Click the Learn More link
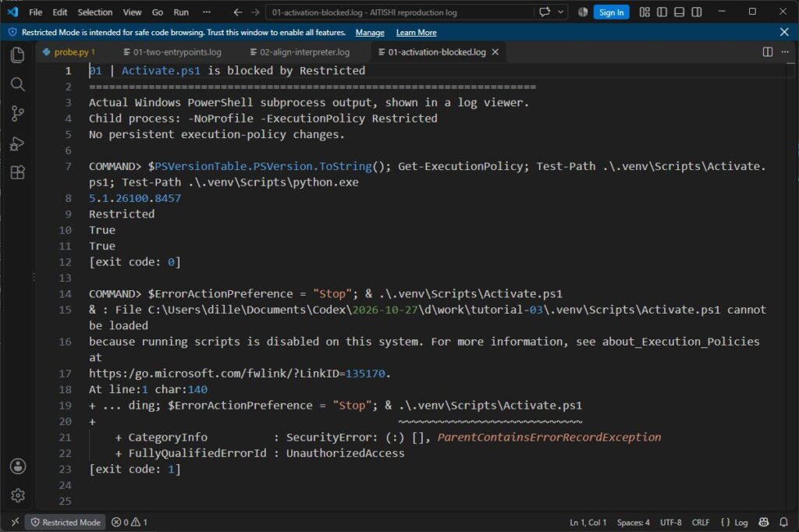This screenshot has height=532, width=799. pyautogui.click(x=417, y=33)
